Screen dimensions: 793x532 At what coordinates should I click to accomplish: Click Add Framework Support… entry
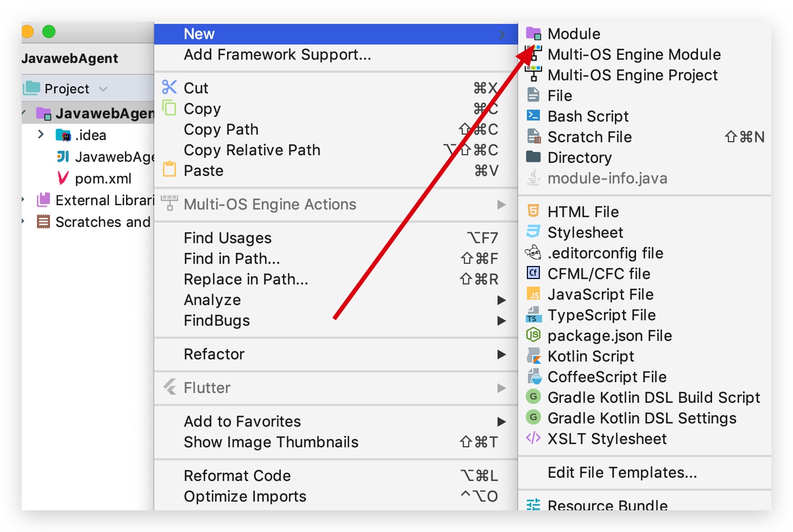278,55
